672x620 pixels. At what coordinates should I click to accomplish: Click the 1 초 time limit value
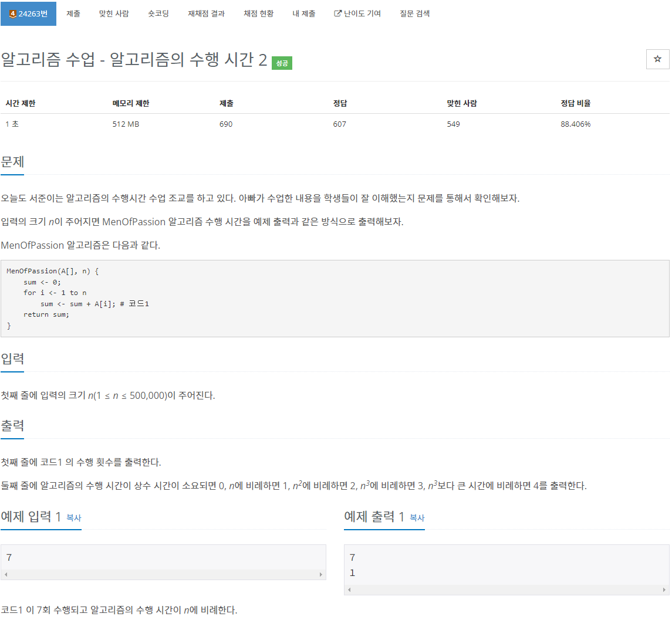(12, 124)
